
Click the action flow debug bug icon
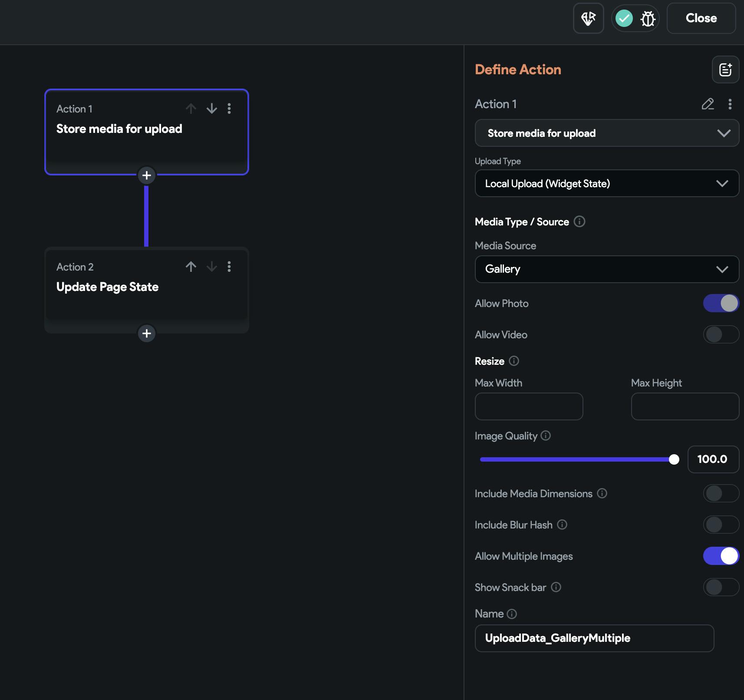pyautogui.click(x=648, y=19)
